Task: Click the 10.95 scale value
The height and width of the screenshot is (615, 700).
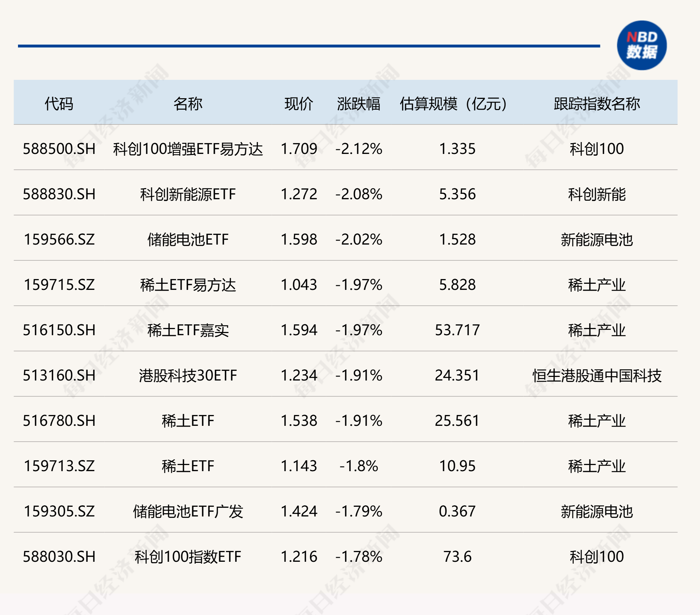Action: pyautogui.click(x=457, y=466)
